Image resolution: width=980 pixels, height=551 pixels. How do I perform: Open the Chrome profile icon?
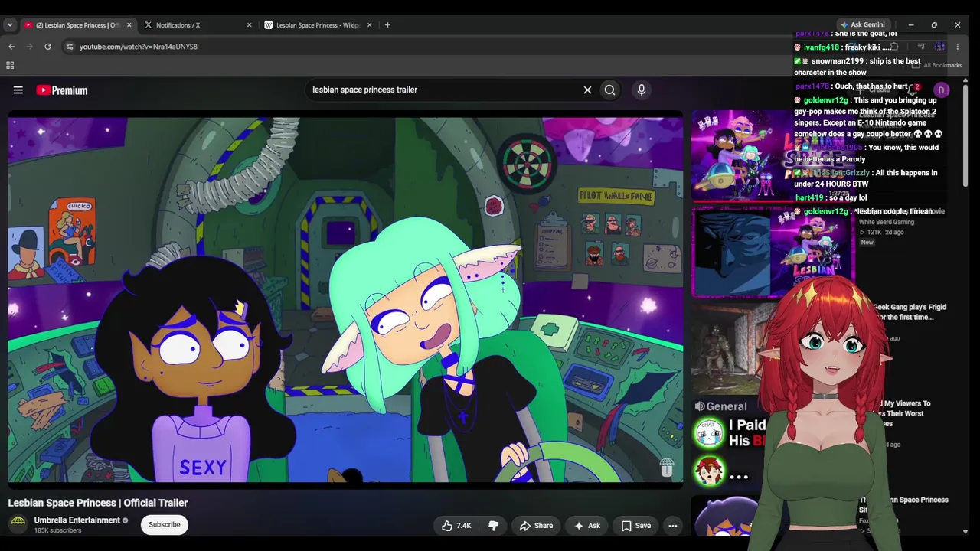[939, 47]
